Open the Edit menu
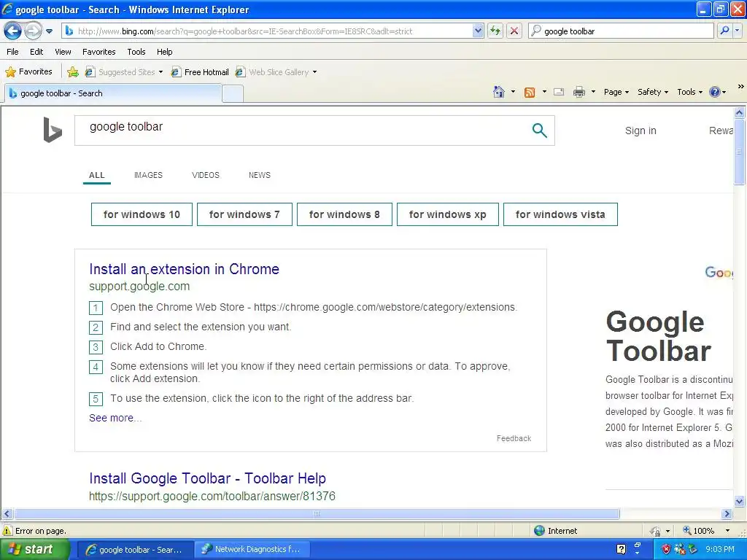This screenshot has height=560, width=747. tap(36, 52)
